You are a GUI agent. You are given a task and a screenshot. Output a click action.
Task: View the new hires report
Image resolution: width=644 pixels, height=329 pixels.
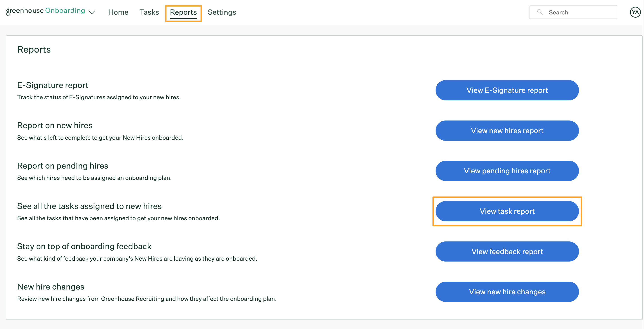pos(507,130)
